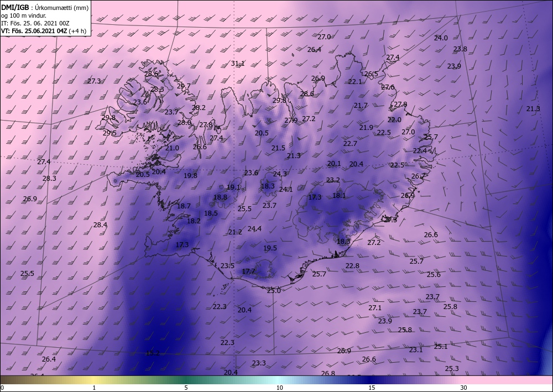
Task: Click the 'og 100 m vindur.' legend line
Action: [24, 15]
